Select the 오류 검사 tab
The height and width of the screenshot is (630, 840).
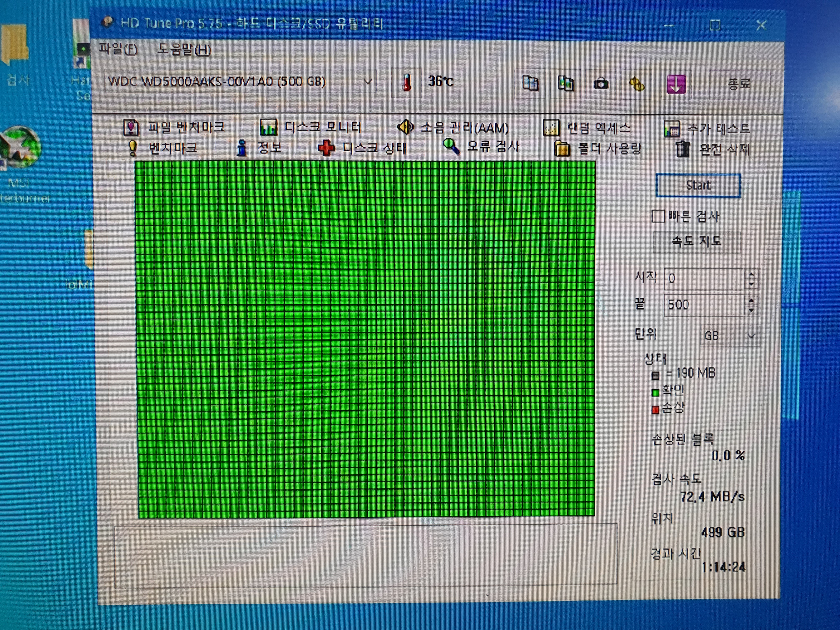pos(481,147)
